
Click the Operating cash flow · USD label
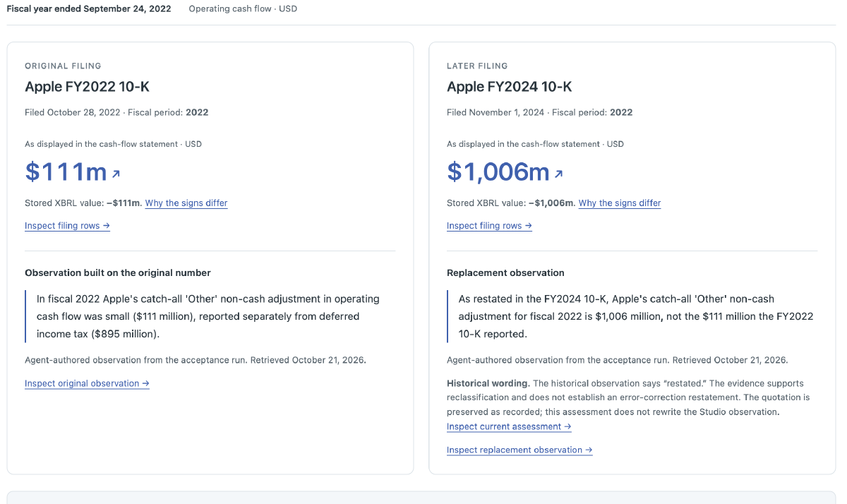pos(243,9)
